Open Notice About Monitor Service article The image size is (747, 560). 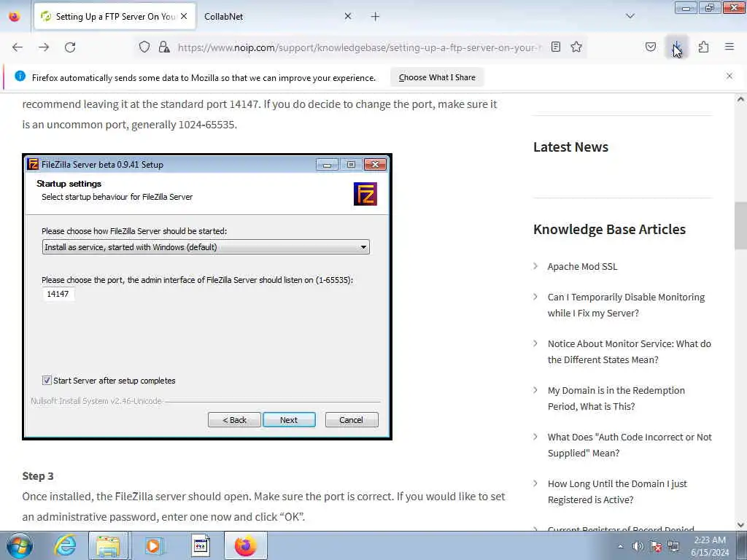pyautogui.click(x=630, y=351)
